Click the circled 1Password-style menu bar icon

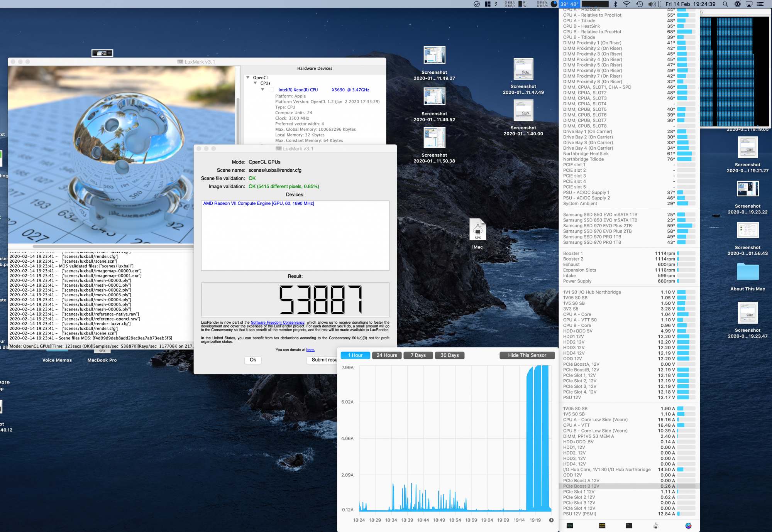click(737, 4)
